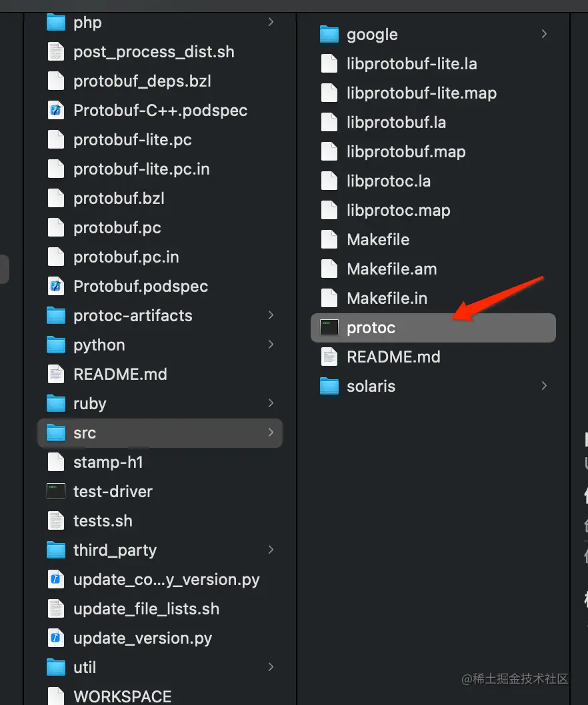Click the google folder icon
Screen dimensions: 588x705
[329, 34]
